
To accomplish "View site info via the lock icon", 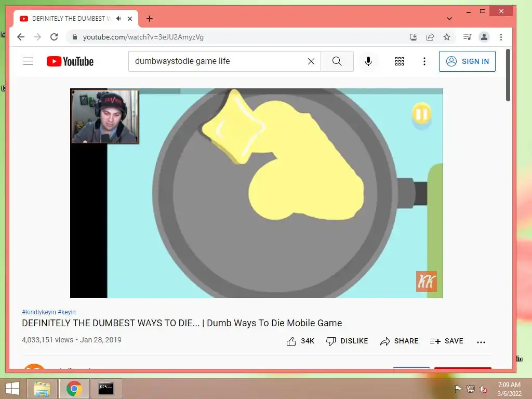I will click(x=75, y=37).
